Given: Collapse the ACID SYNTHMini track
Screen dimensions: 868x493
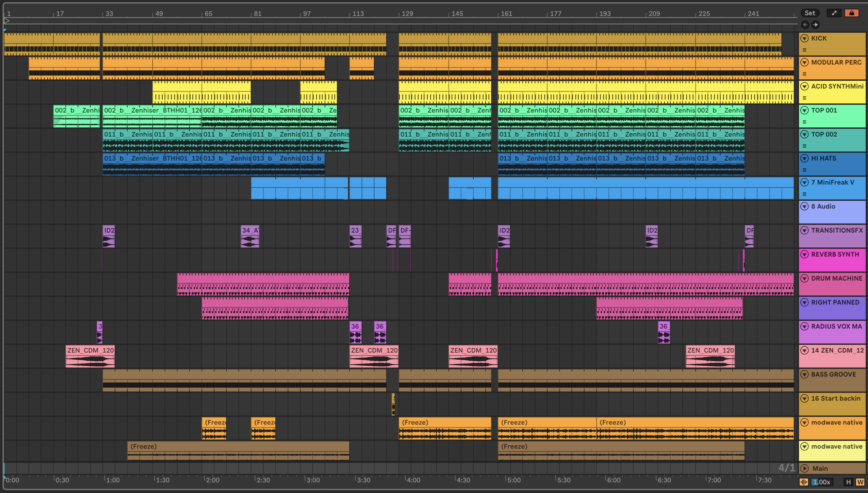Looking at the screenshot, I should click(805, 86).
